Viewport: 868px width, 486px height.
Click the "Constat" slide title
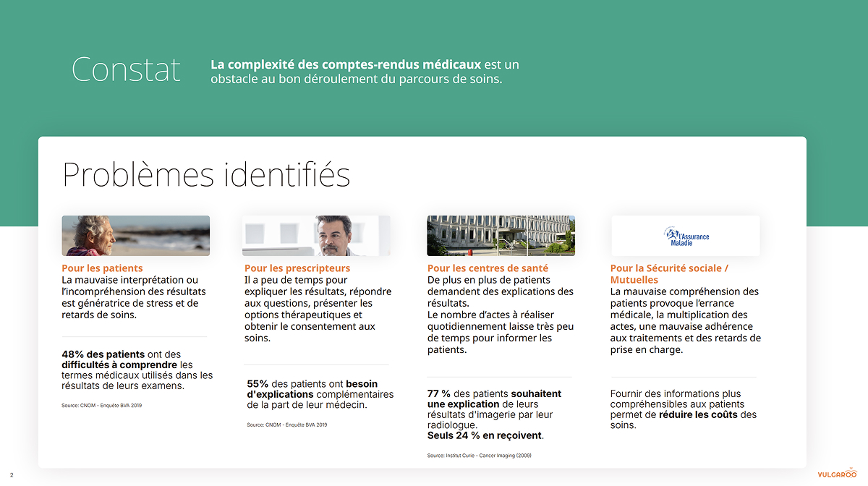click(x=126, y=69)
